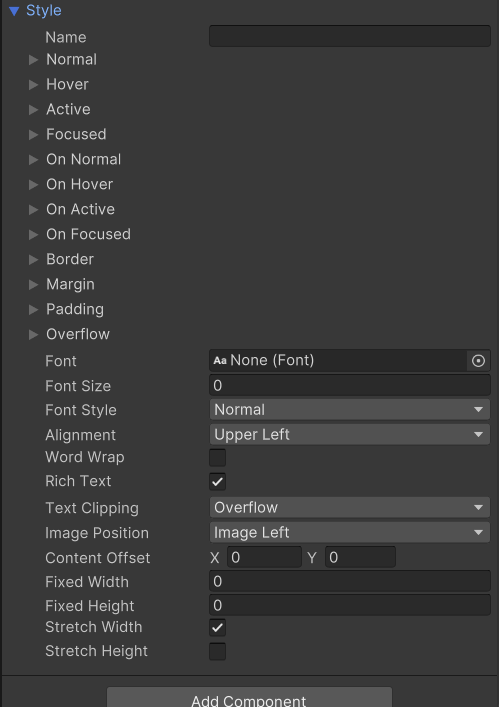Disable the Rich Text checkbox

coord(217,482)
